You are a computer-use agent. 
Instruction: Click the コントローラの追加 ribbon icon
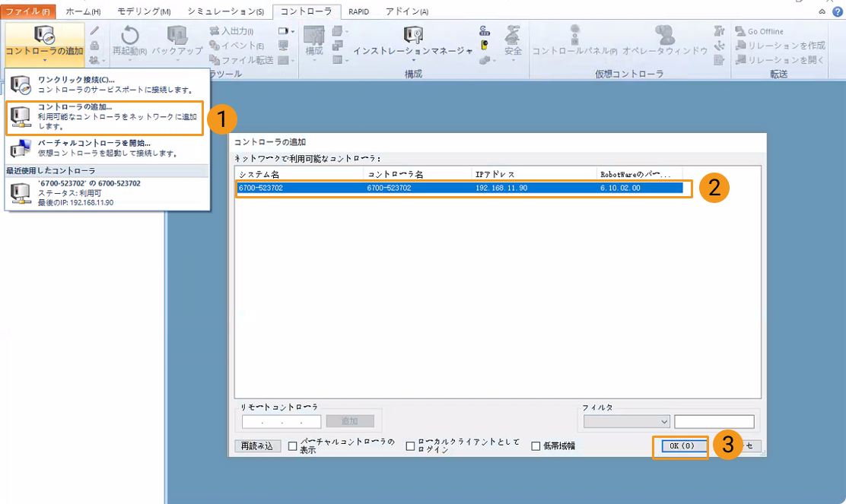44,36
